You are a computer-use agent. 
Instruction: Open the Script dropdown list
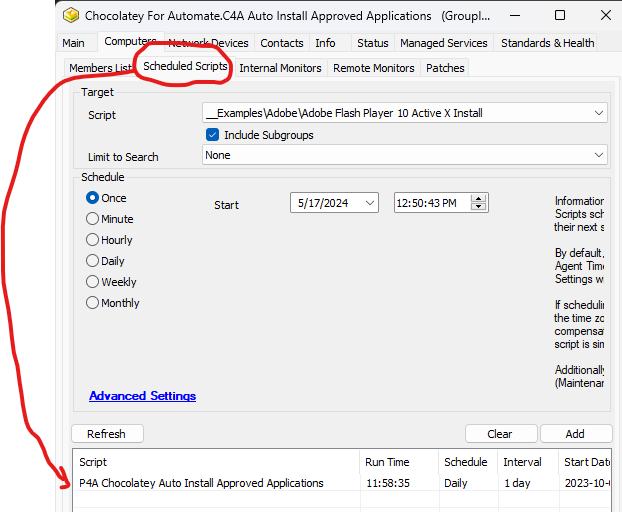pos(598,114)
